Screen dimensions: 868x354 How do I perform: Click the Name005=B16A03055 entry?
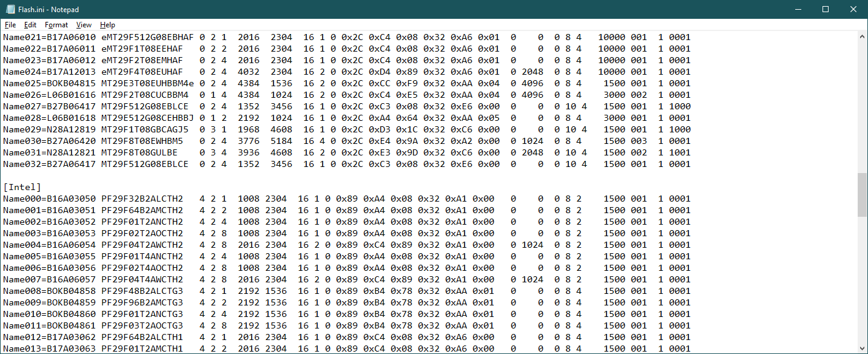click(49, 256)
